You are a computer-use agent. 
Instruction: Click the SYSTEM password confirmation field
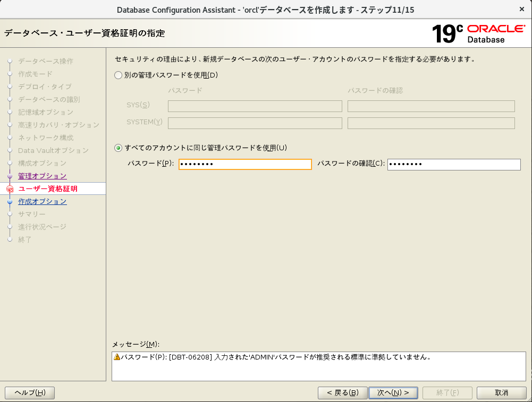click(431, 123)
